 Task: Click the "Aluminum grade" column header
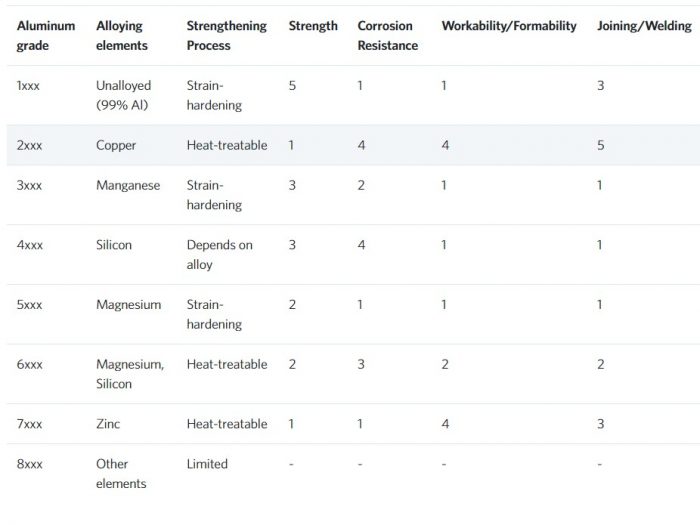(45, 35)
